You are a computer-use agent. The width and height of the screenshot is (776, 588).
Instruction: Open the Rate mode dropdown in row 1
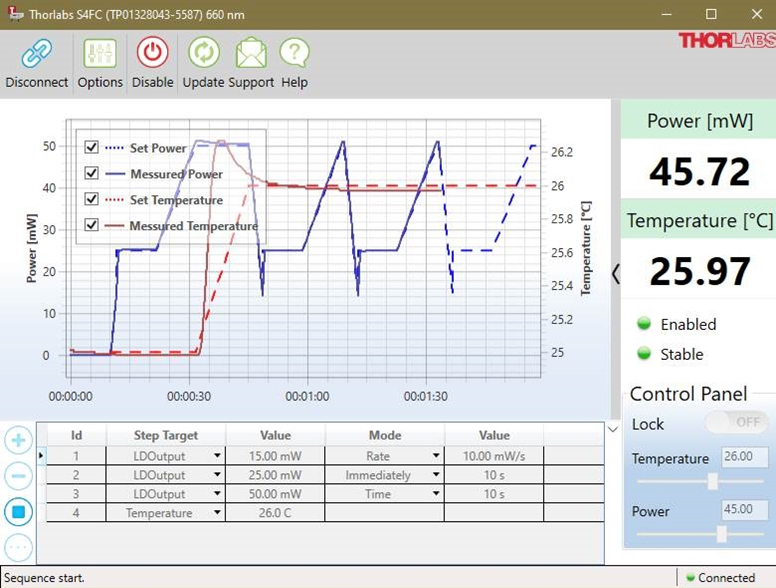click(436, 456)
